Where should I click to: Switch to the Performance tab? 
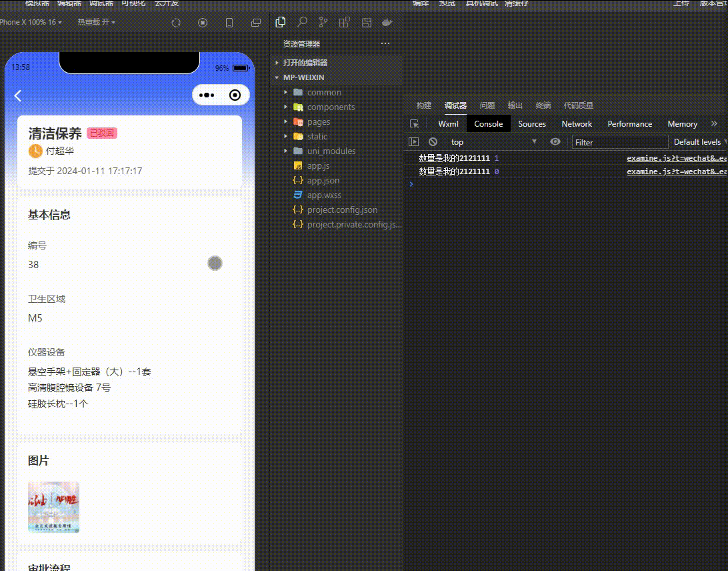[x=629, y=124]
